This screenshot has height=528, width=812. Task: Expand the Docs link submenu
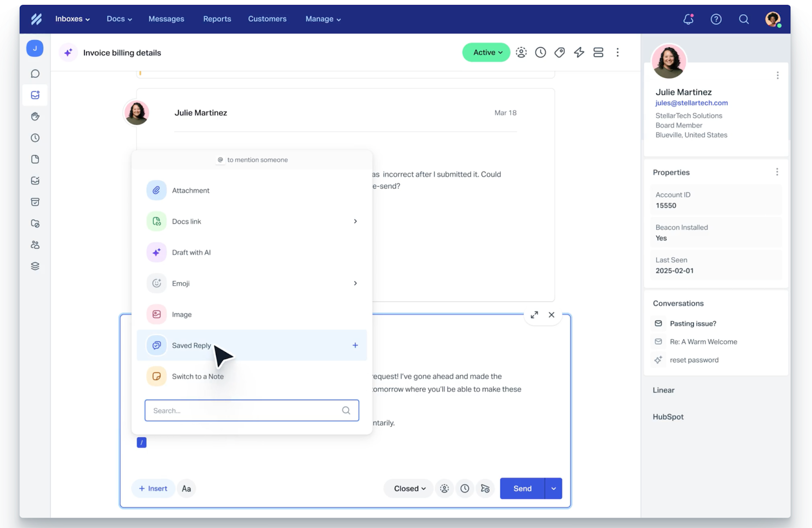355,221
